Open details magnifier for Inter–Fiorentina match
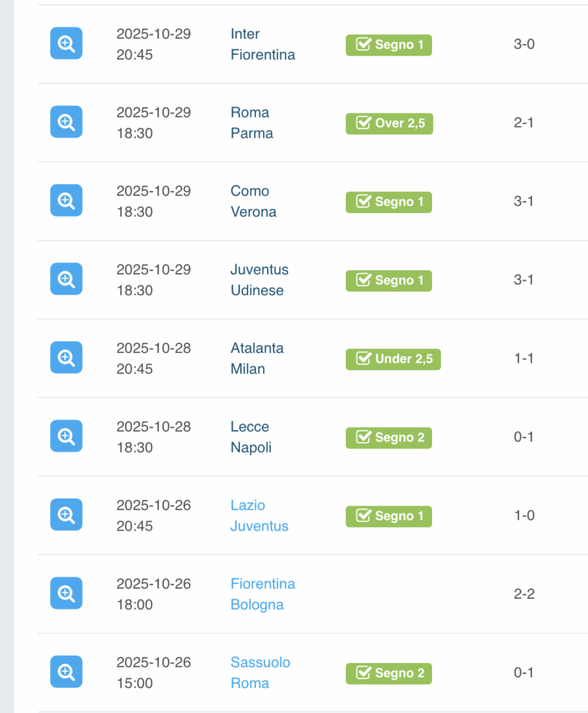Image resolution: width=588 pixels, height=713 pixels. [66, 44]
